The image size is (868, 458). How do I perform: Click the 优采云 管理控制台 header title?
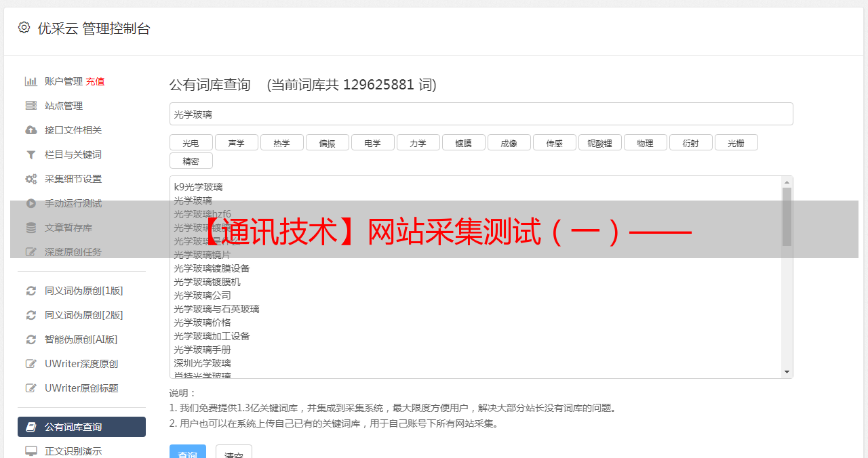click(x=94, y=28)
